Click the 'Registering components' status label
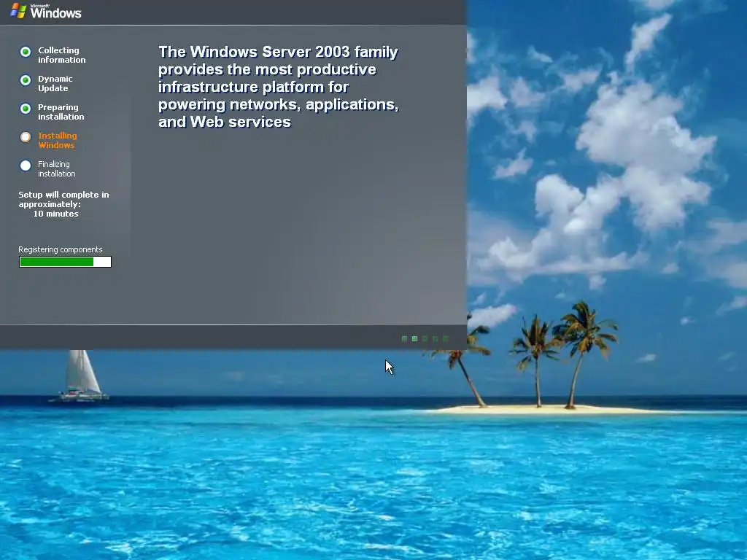 [61, 249]
